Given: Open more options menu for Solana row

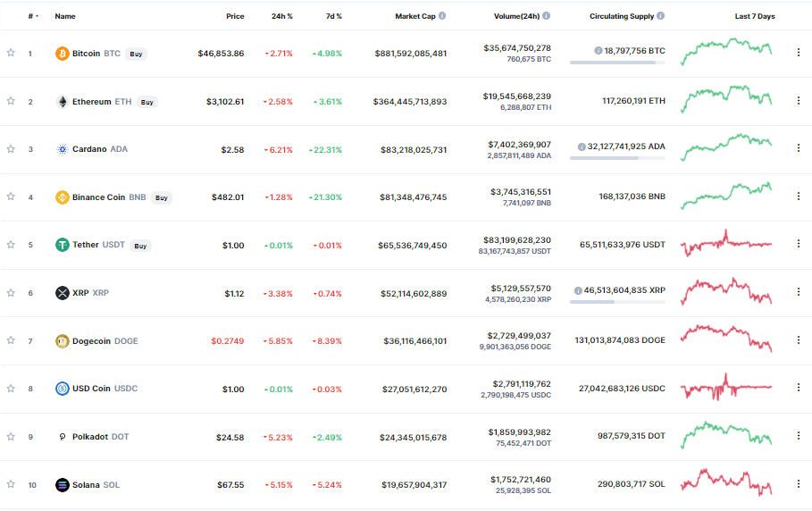Looking at the screenshot, I should 799,483.
